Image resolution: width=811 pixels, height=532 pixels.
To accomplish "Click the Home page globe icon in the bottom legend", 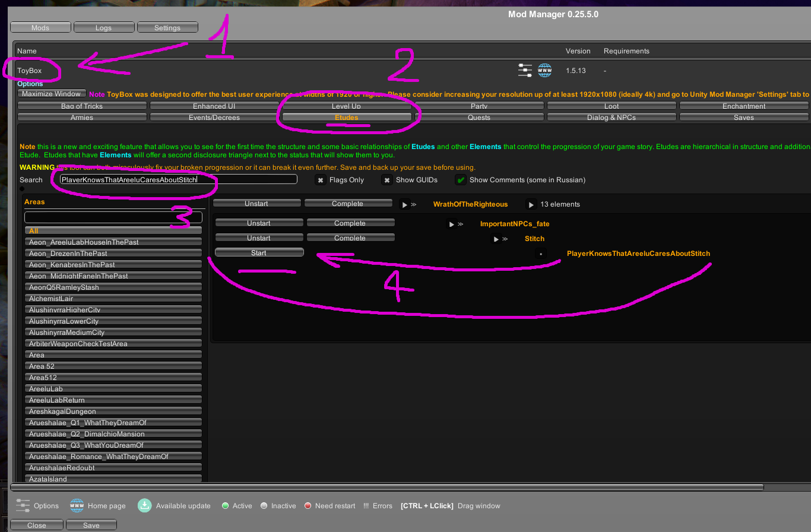I will (x=77, y=506).
